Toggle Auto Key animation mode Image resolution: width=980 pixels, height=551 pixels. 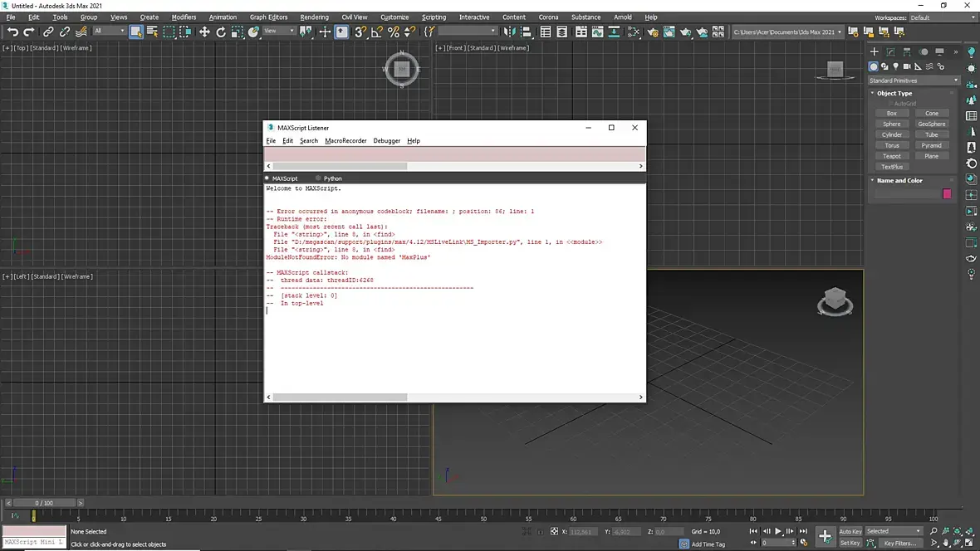pos(850,531)
